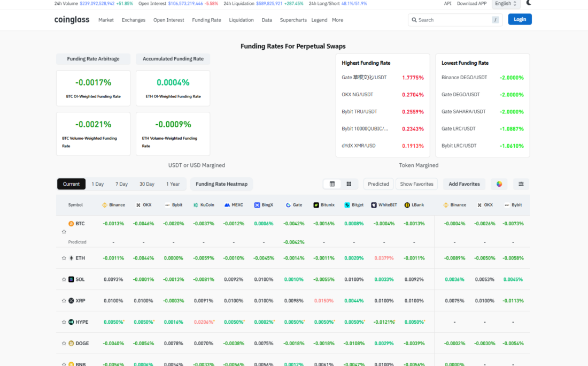Click the ETH coin icon
The width and height of the screenshot is (588, 366).
tap(71, 258)
